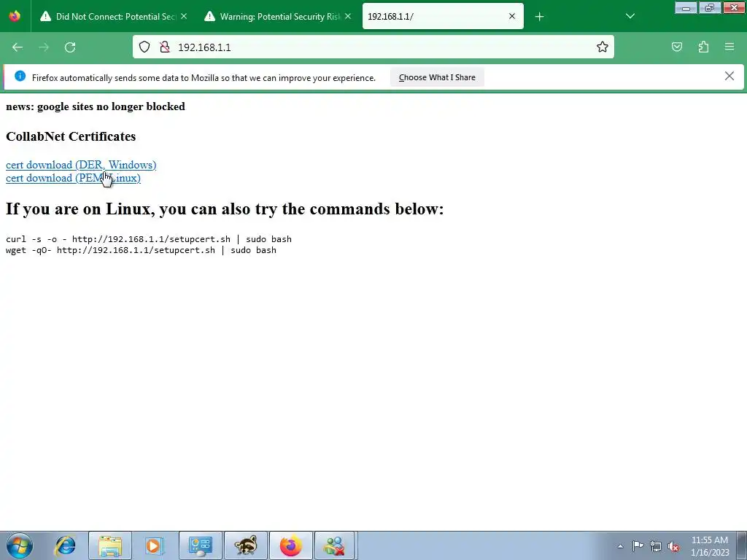Open the tracking protection shield icon
The image size is (747, 560).
click(x=144, y=47)
